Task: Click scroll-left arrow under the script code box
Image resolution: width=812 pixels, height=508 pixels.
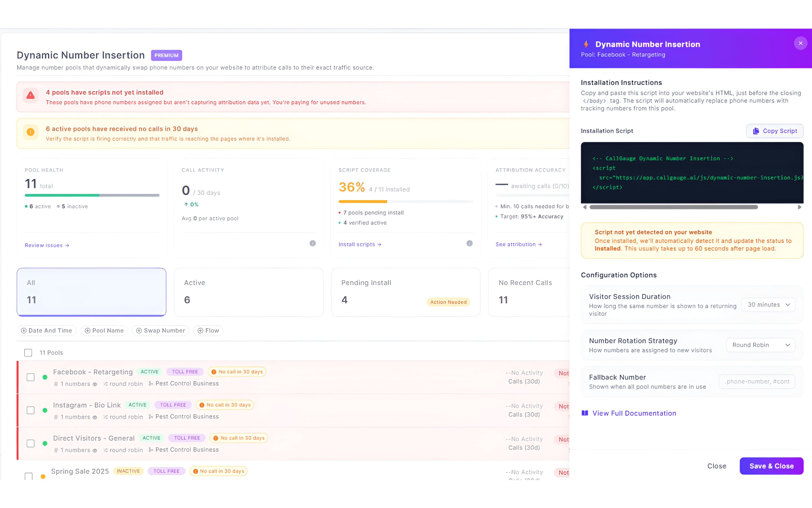Action: click(x=585, y=207)
